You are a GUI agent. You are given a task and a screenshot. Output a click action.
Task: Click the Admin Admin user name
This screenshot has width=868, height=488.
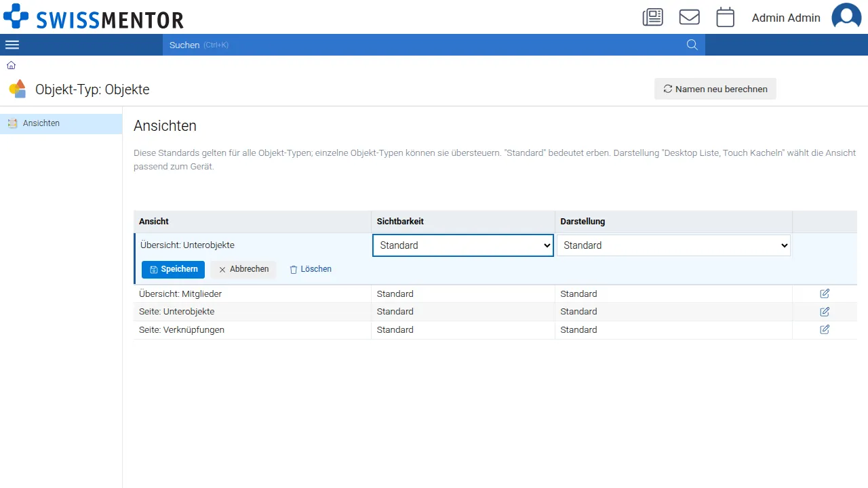click(x=786, y=18)
